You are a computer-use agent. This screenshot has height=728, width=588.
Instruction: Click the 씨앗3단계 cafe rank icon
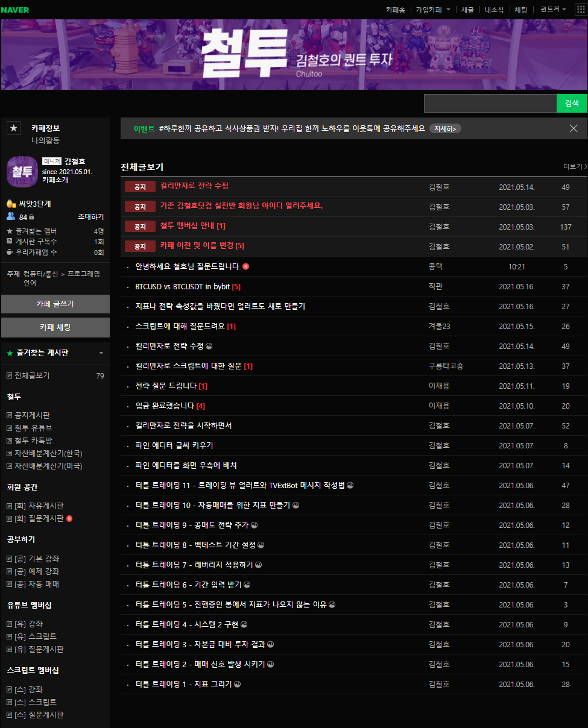[x=10, y=204]
